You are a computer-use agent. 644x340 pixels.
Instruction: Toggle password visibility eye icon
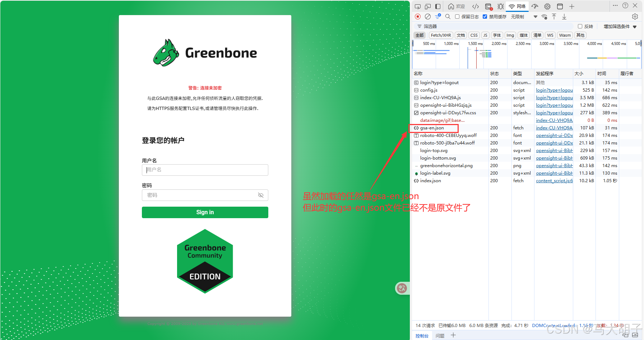[261, 195]
